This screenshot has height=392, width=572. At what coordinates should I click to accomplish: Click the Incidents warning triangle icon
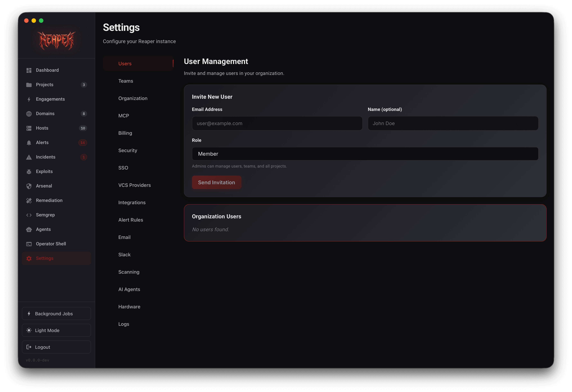click(29, 157)
